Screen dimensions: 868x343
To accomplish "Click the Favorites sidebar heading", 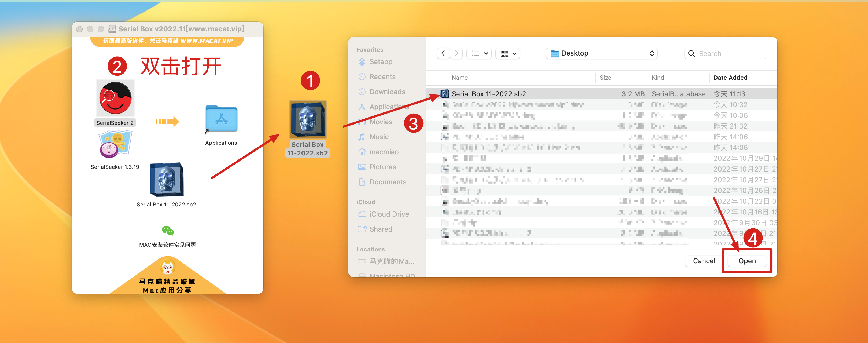I will [370, 50].
